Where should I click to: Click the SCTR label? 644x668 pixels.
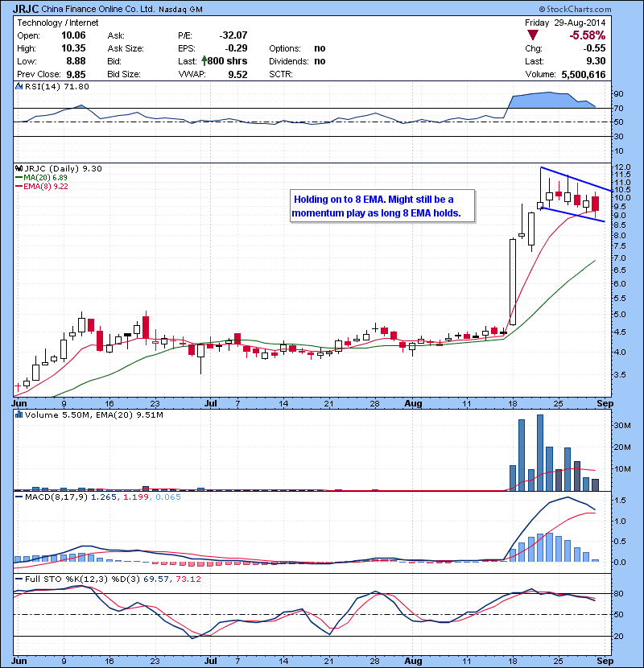click(281, 75)
